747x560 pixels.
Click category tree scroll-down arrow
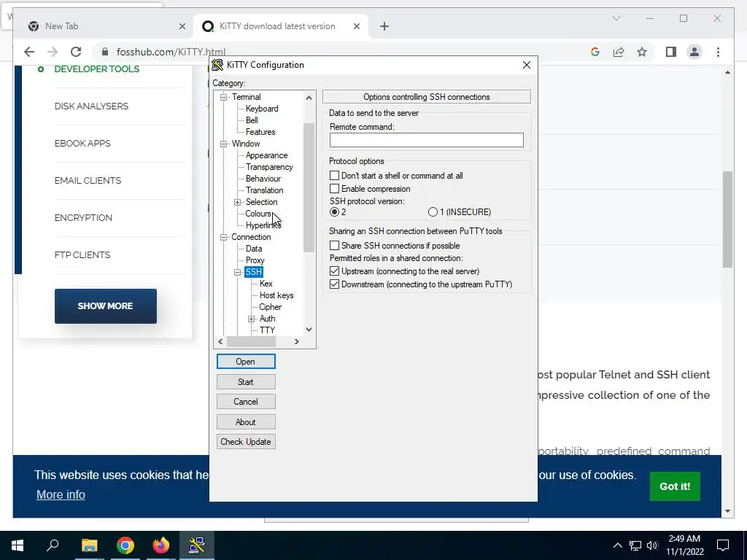(x=309, y=330)
